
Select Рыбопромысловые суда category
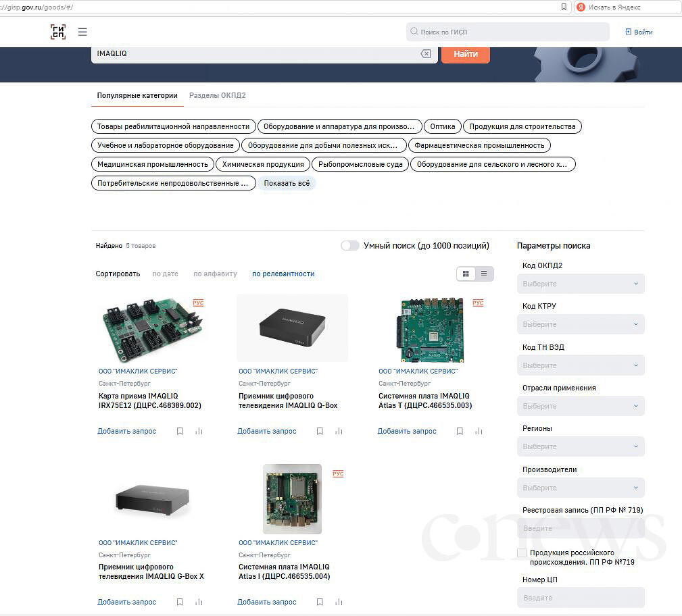click(360, 164)
